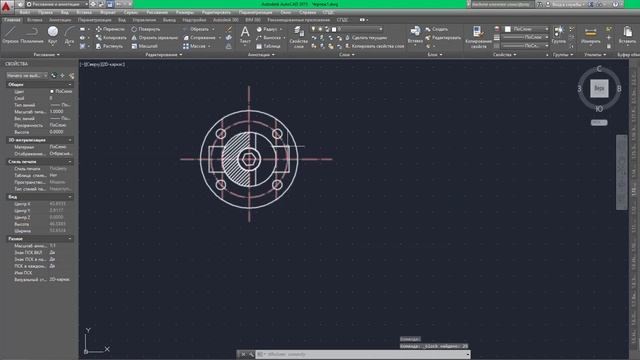Click Сделать текущим layer button
Screen dimensions: 640x360
tap(366, 38)
